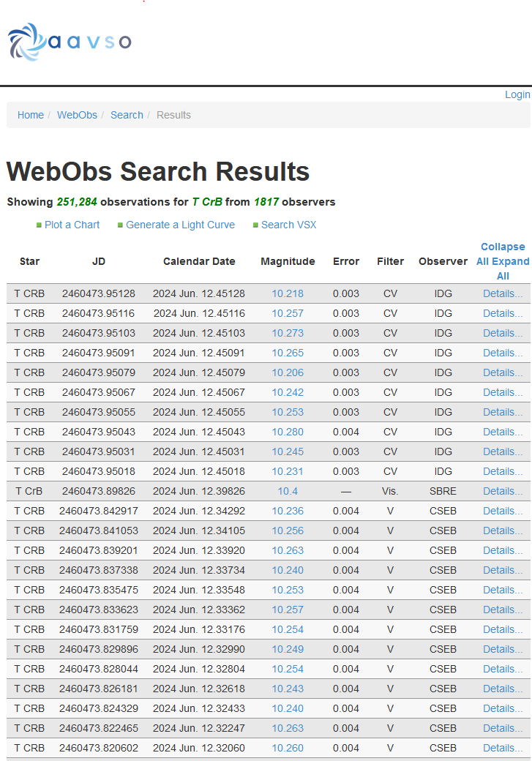This screenshot has width=532, height=761.
Task: Open magnitude 10.242 link
Action: click(x=288, y=392)
